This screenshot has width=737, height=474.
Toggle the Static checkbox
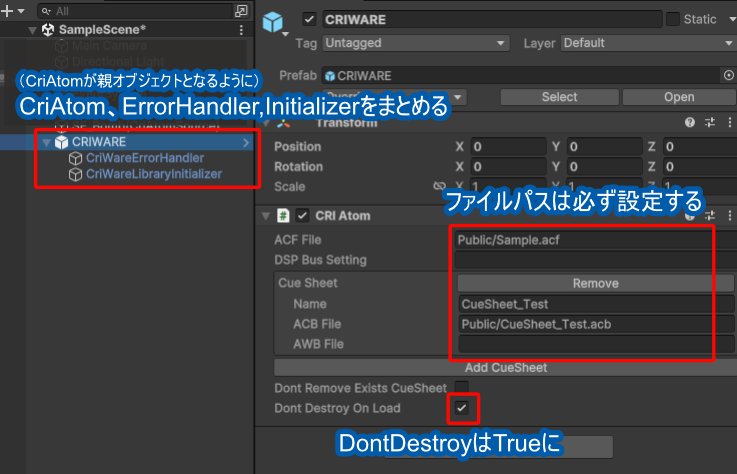(673, 19)
